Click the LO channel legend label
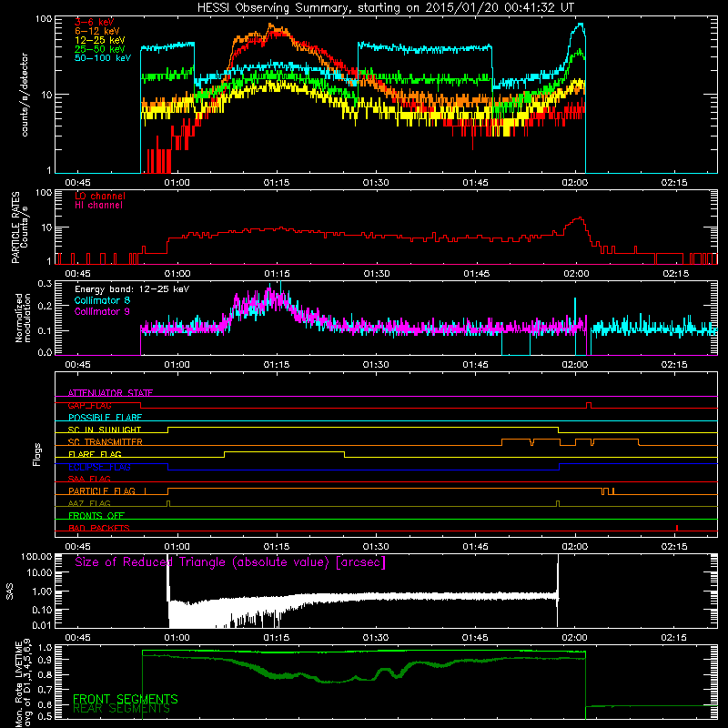The image size is (728, 728). coord(100,196)
